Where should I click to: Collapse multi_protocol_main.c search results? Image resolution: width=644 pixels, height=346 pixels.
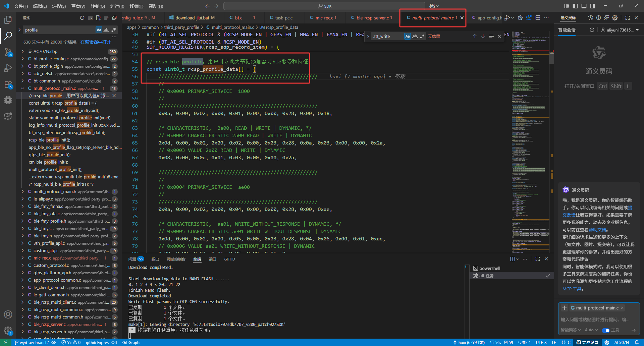click(x=22, y=88)
